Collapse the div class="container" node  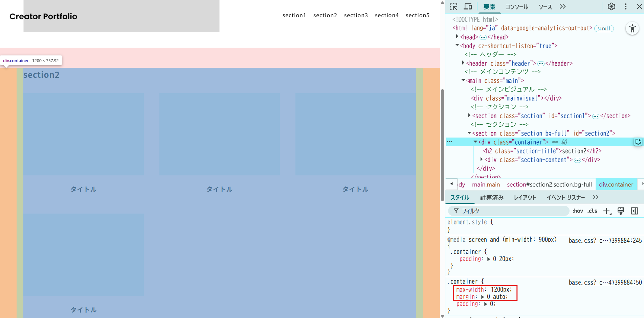click(x=475, y=142)
